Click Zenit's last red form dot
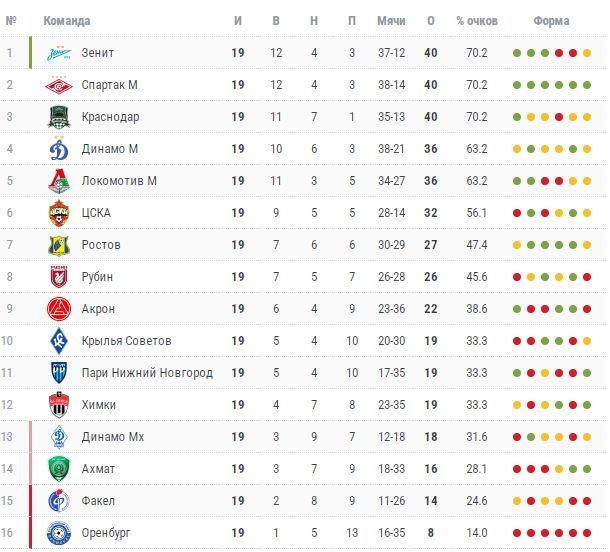The width and height of the screenshot is (610, 552). click(x=573, y=53)
